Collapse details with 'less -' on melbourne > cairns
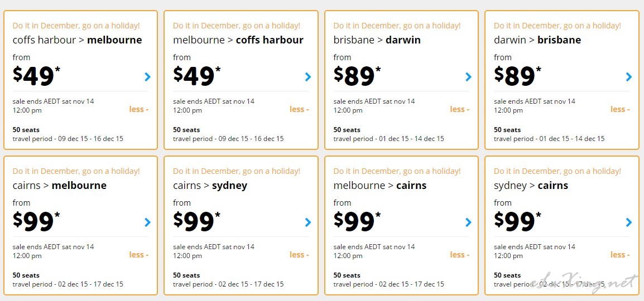The width and height of the screenshot is (644, 301). tap(460, 255)
